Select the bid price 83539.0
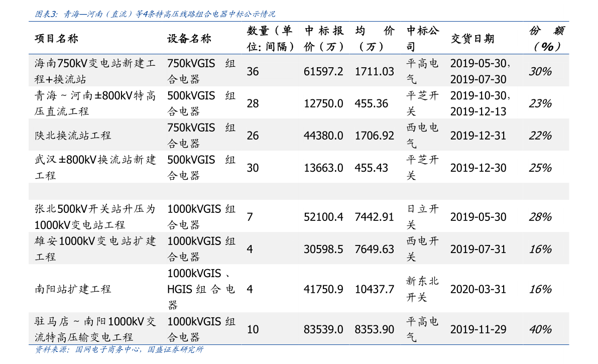The width and height of the screenshot is (598, 364). pos(323,329)
